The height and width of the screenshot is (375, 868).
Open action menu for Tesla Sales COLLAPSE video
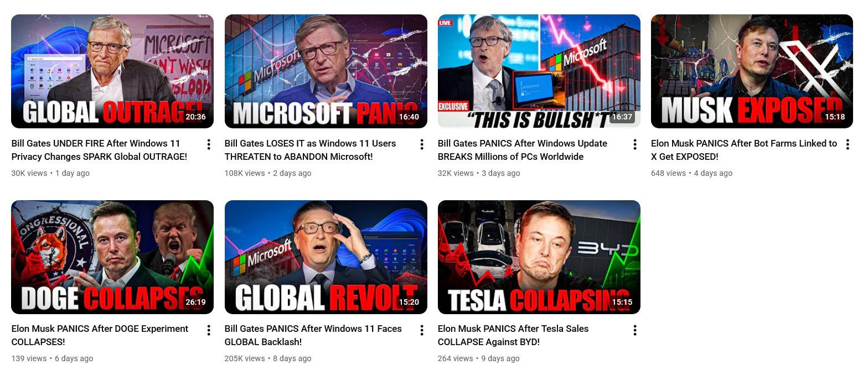(635, 330)
